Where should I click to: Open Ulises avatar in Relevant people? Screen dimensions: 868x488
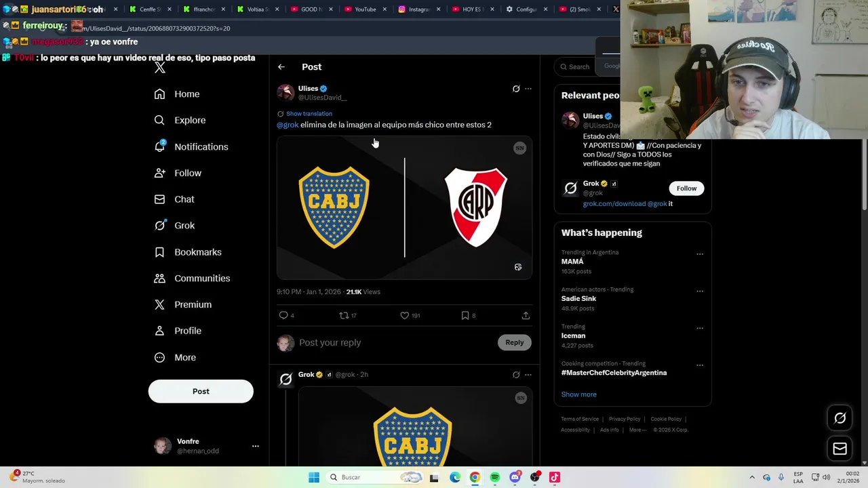(x=570, y=121)
